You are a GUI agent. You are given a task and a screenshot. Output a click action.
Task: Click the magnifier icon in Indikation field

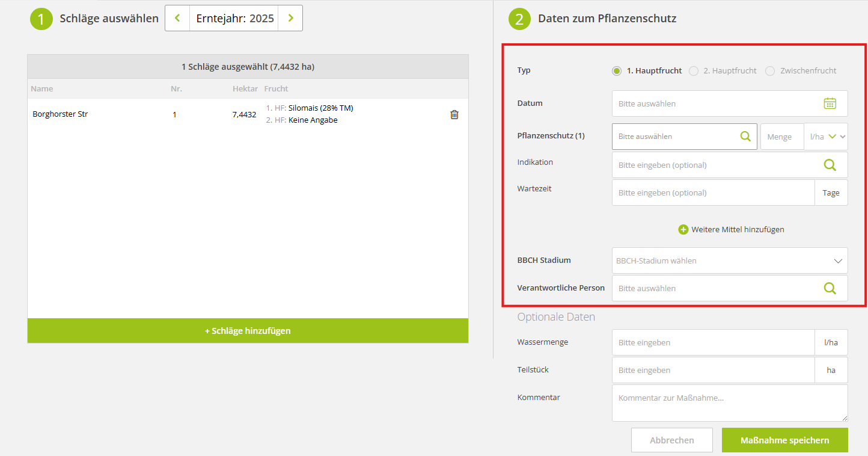(830, 165)
